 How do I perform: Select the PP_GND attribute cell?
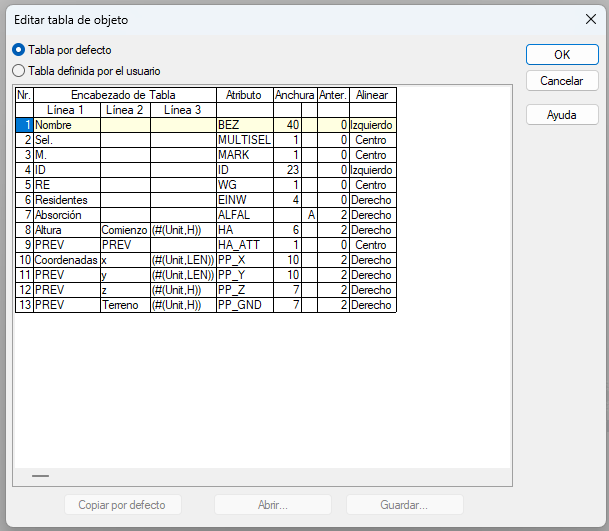(x=244, y=305)
